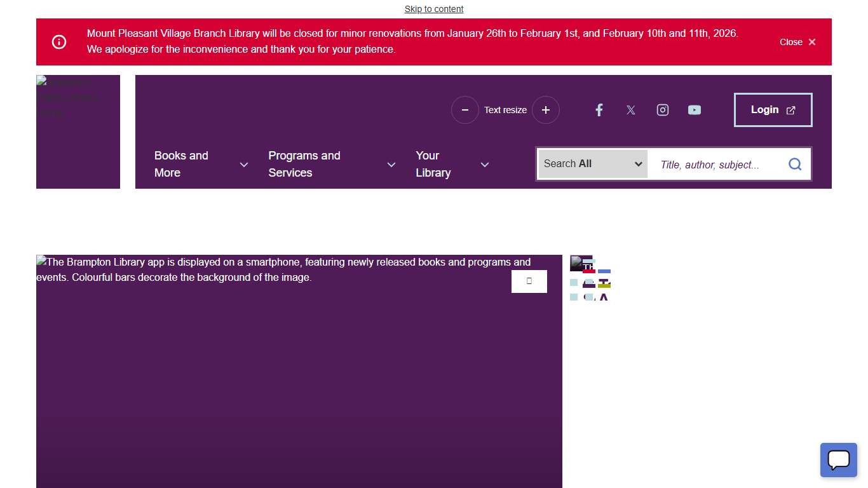Expand the Your Library chevron
This screenshot has height=488, width=868.
coord(485,165)
